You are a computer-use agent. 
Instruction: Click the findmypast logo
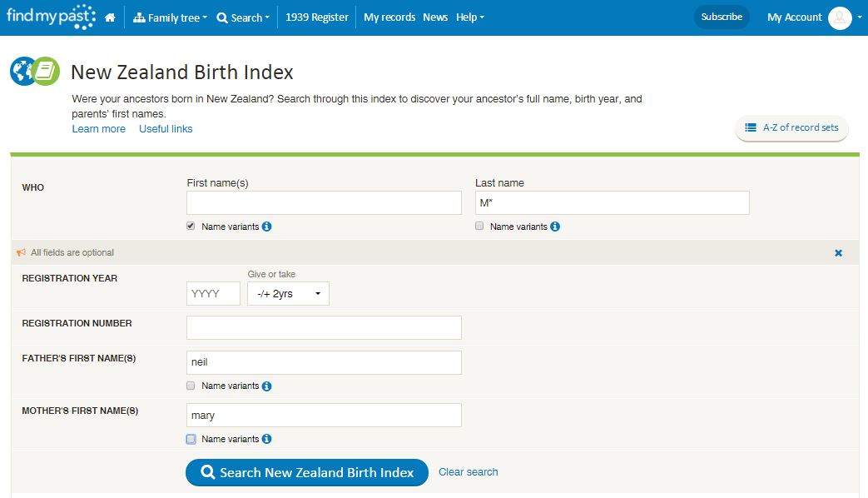(50, 17)
